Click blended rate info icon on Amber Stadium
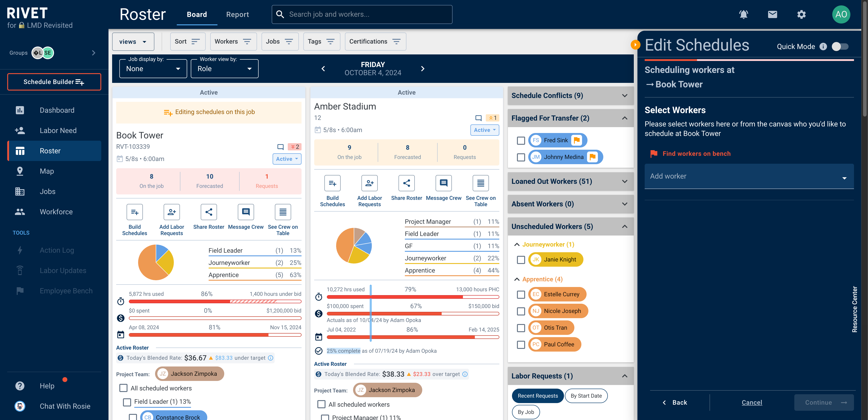The width and height of the screenshot is (868, 420). pyautogui.click(x=465, y=374)
